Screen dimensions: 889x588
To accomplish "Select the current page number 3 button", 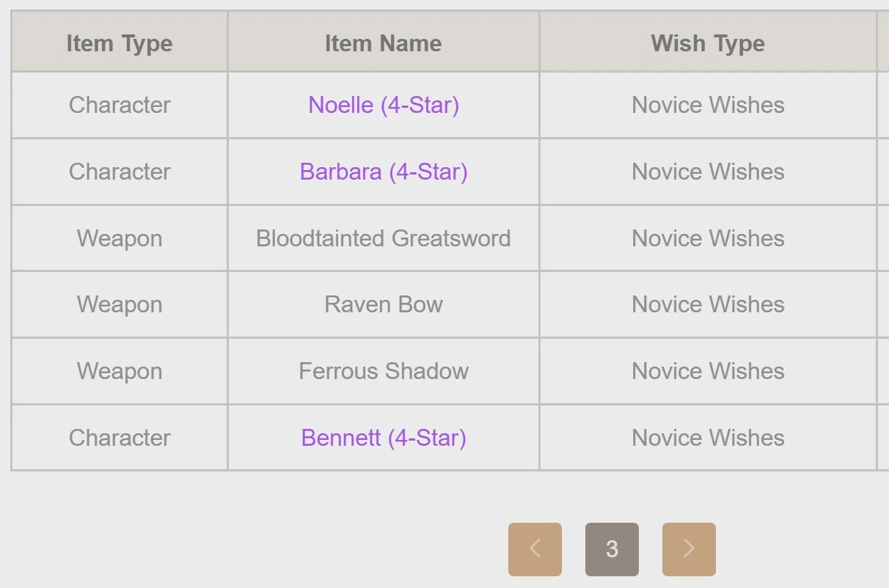I will coord(611,548).
